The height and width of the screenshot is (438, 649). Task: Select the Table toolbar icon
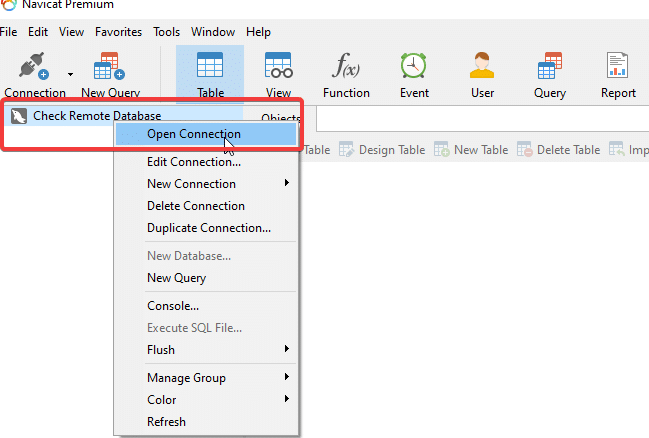pyautogui.click(x=210, y=70)
